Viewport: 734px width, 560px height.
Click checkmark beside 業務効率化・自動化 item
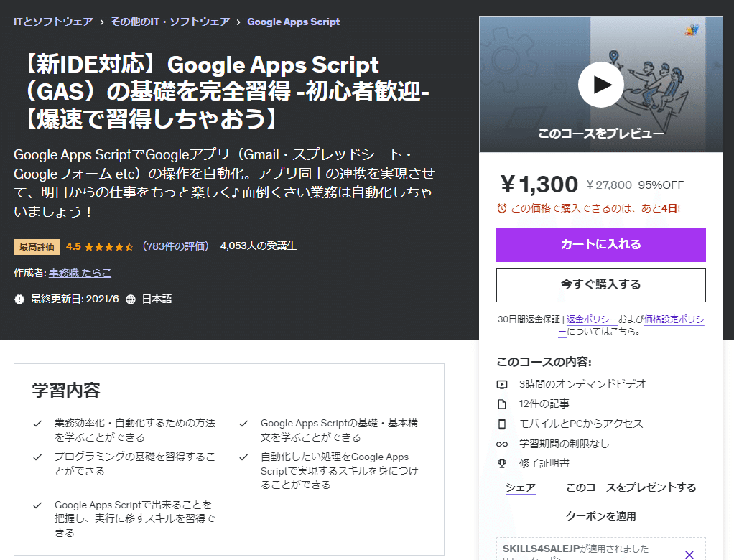click(x=37, y=424)
